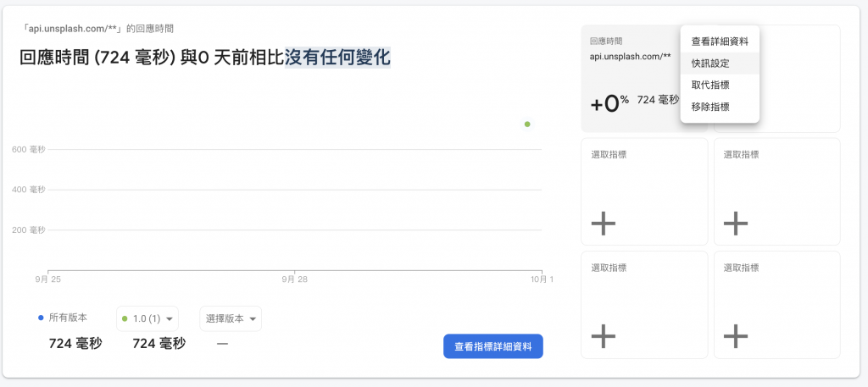
Task: Choose 快訊設定 in the context menu
Action: (x=710, y=63)
